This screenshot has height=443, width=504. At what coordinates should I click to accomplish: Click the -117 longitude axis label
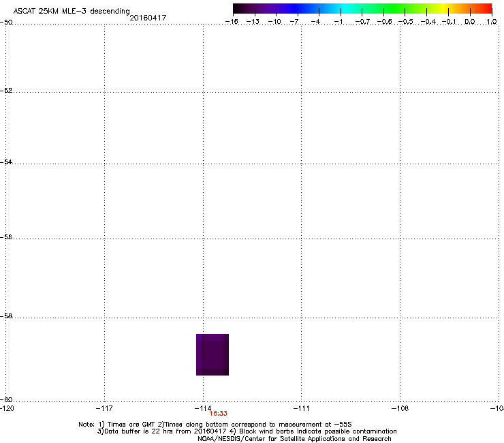[104, 408]
